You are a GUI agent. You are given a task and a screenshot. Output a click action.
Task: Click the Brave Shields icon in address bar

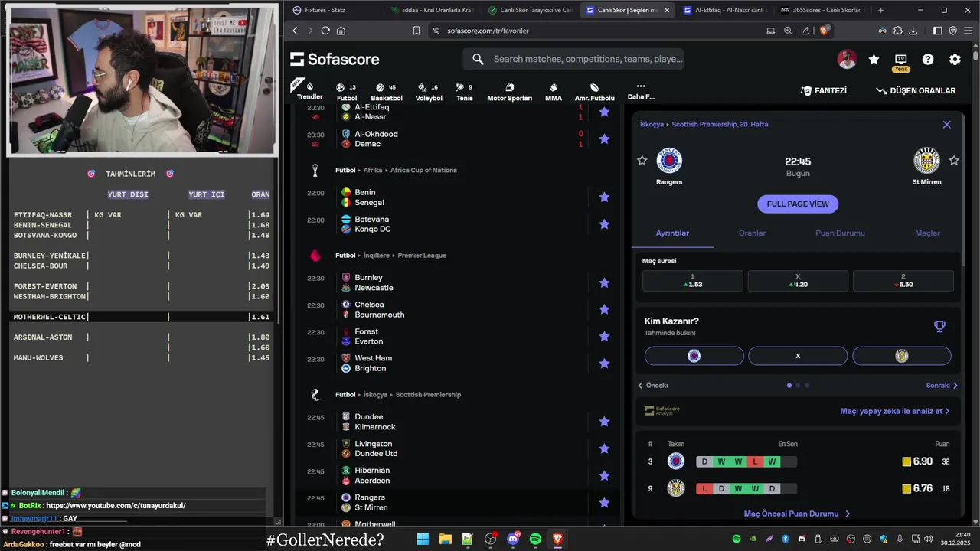tap(825, 31)
